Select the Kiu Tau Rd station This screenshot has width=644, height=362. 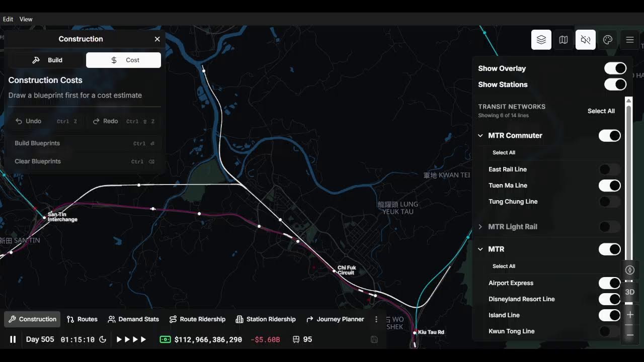click(415, 332)
